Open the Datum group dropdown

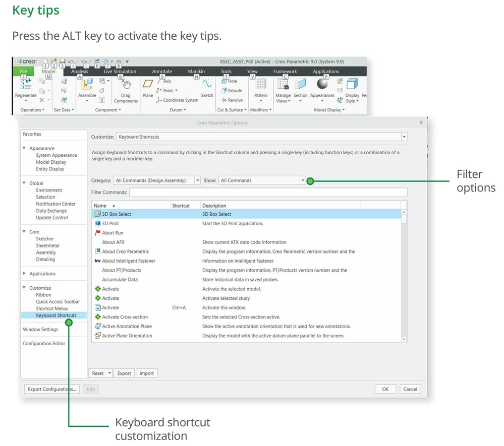click(x=178, y=110)
